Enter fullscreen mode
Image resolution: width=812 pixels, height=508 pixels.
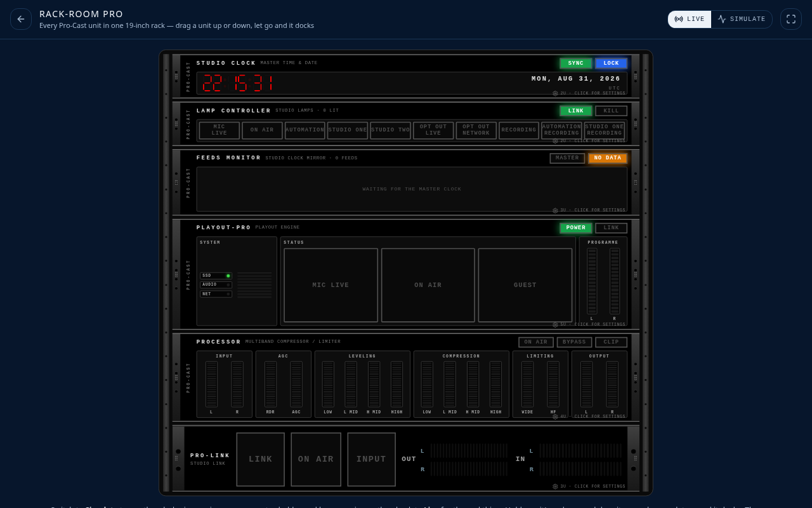tap(791, 19)
